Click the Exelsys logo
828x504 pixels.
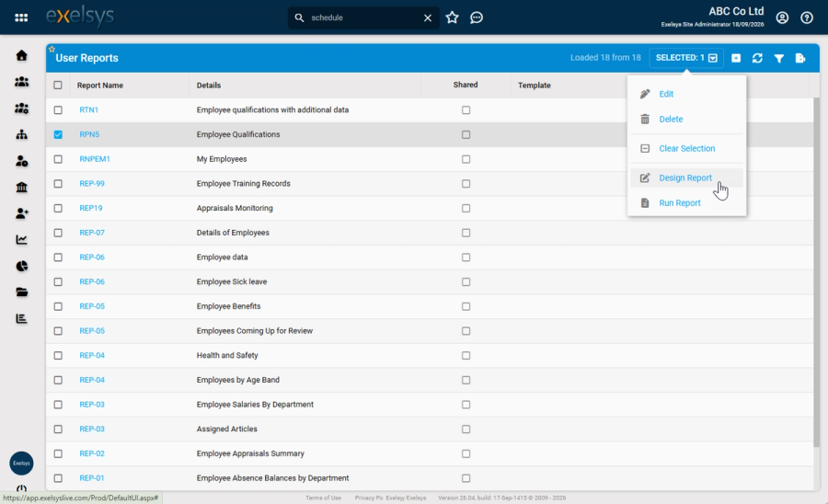click(80, 17)
